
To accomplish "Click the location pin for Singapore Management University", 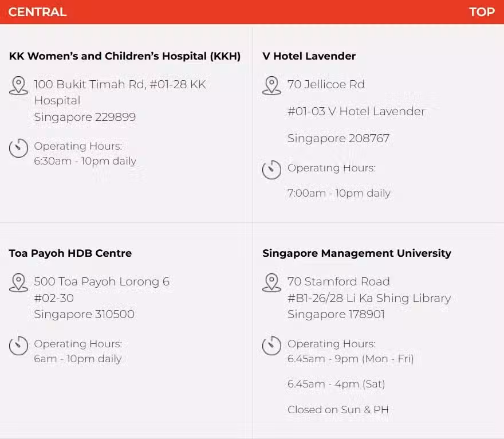I will pos(271,283).
